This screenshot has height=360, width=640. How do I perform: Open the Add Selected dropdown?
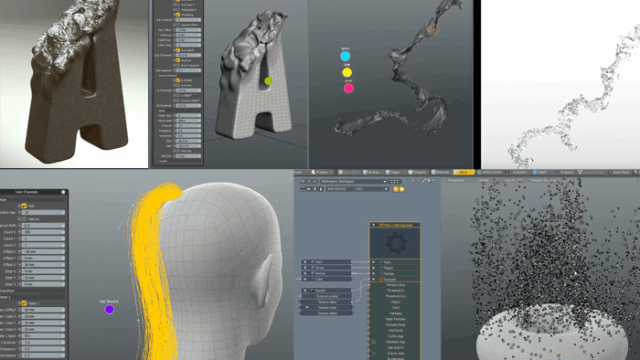[x=358, y=189]
